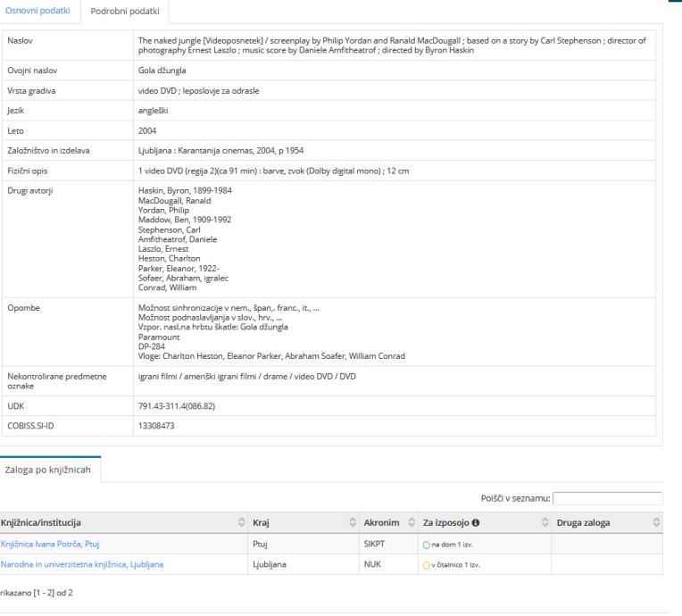Click the Jezik value angleški

[154, 111]
